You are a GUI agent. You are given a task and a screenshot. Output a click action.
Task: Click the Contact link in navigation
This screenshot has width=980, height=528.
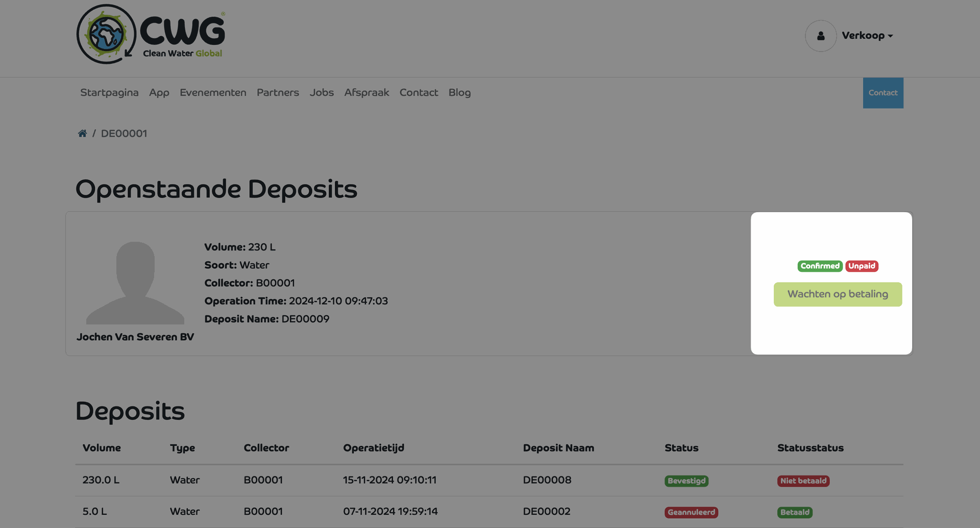419,93
